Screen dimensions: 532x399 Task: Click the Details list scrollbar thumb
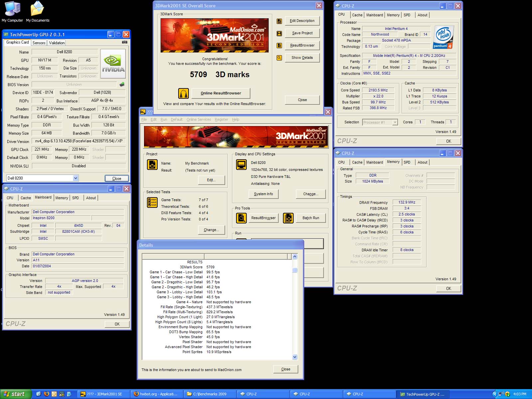coord(295,270)
